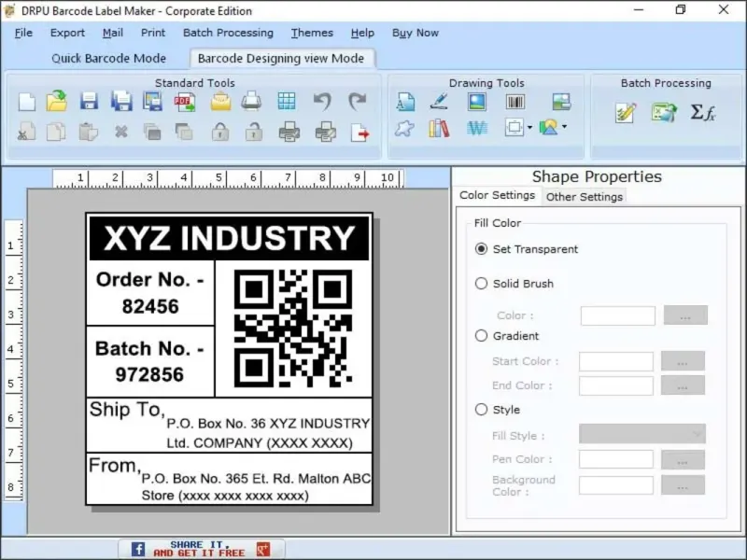Open the picture tool dropdown arrow
Viewport: 747px width, 560px height.
click(x=565, y=127)
